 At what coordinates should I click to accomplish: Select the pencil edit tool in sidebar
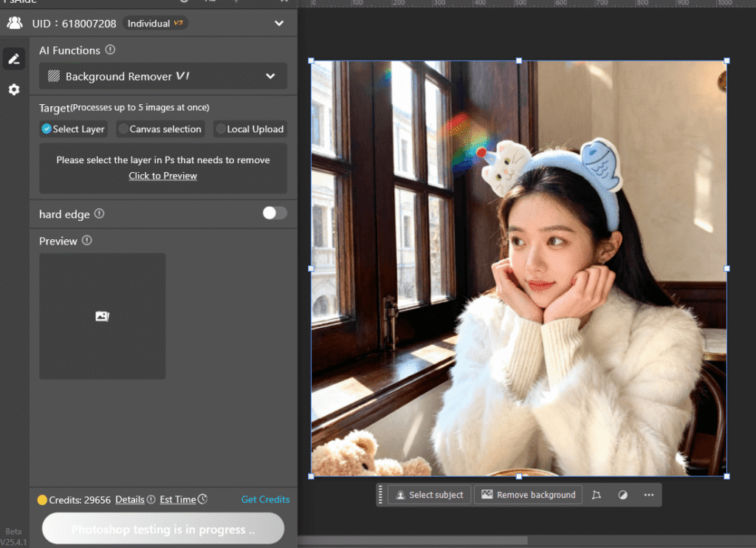tap(14, 58)
